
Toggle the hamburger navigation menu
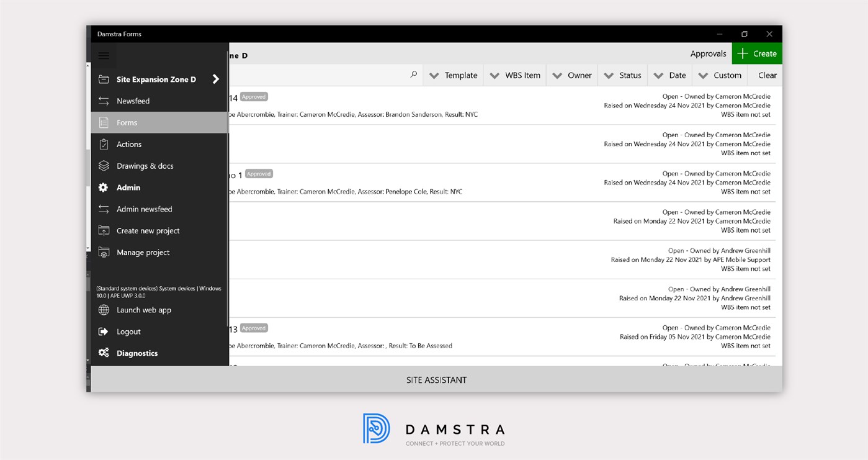pos(104,55)
